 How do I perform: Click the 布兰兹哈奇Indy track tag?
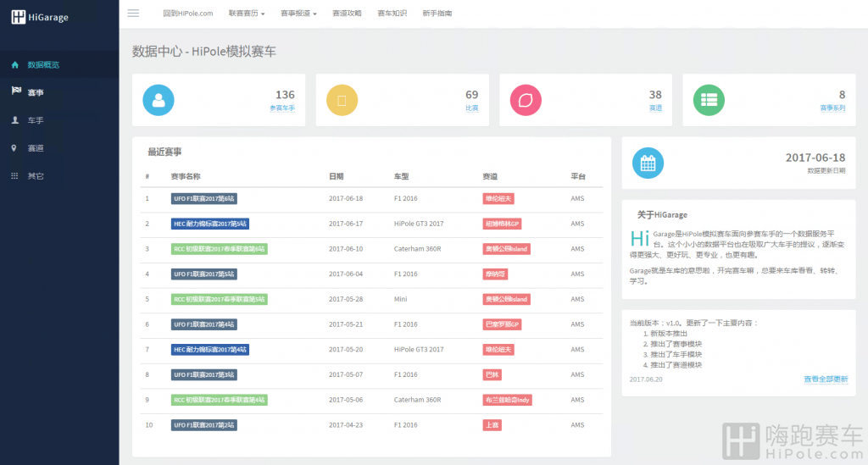pyautogui.click(x=507, y=400)
